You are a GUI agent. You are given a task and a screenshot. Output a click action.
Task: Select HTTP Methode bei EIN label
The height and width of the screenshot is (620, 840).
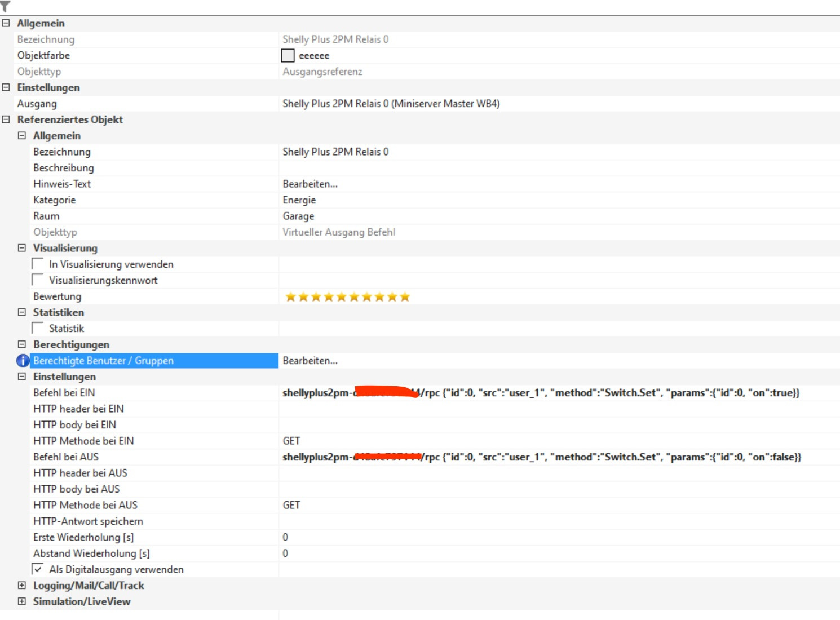point(83,441)
